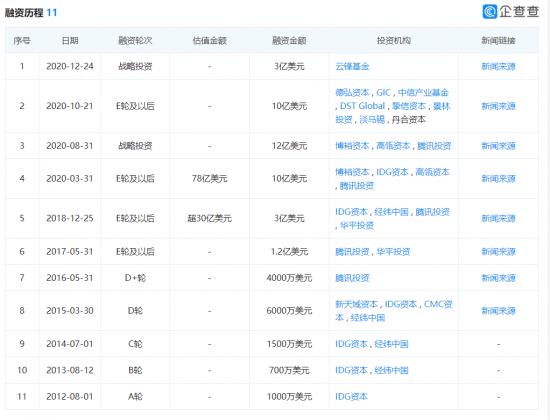Select the 超30亿美元 valuation cell
Image resolution: width=550 pixels, height=420 pixels.
(x=209, y=218)
